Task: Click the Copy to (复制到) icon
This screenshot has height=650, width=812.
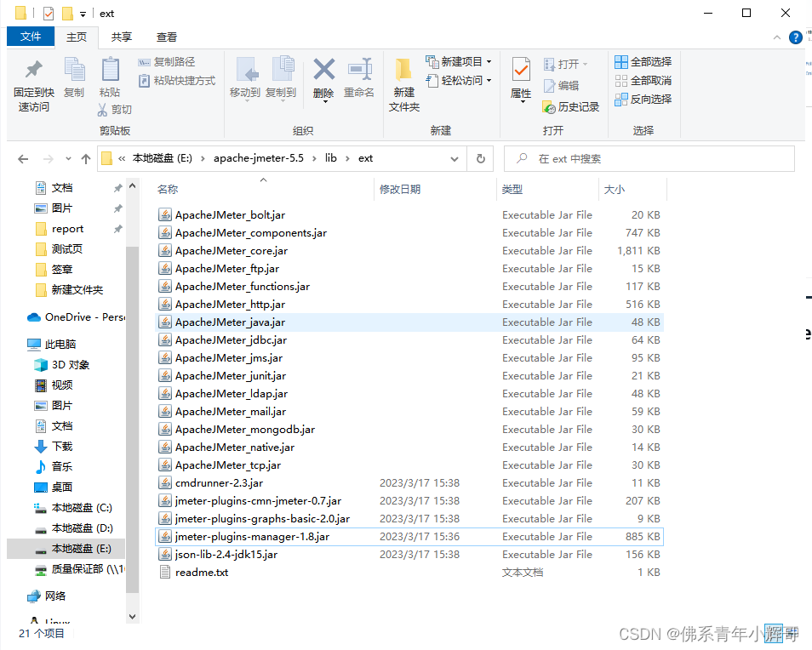Action: (283, 70)
